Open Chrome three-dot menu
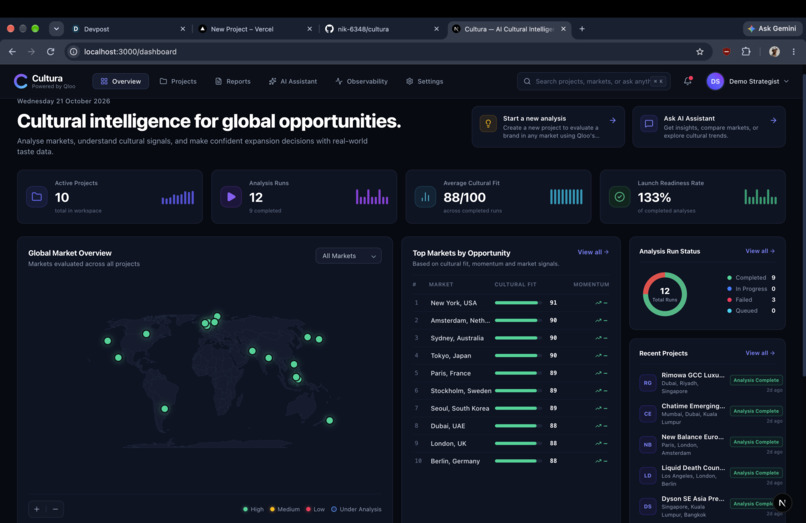Screen dimensions: 806x523 (x=794, y=51)
